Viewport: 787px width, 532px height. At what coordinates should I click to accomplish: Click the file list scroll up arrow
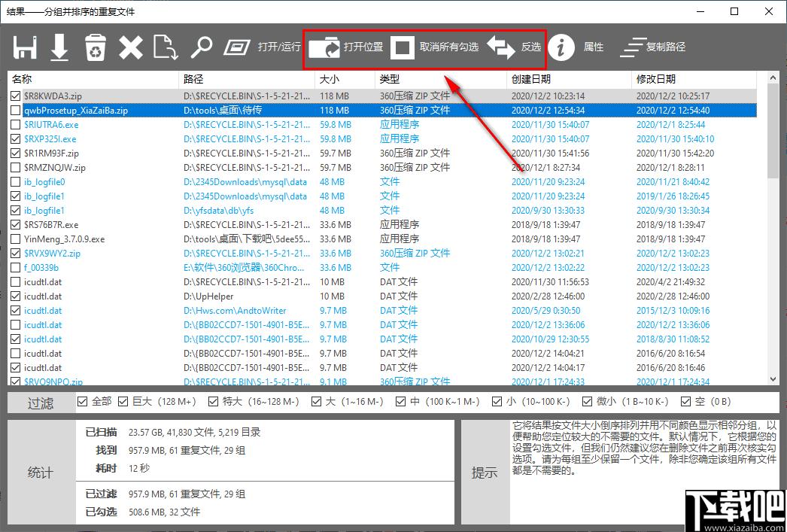(773, 78)
